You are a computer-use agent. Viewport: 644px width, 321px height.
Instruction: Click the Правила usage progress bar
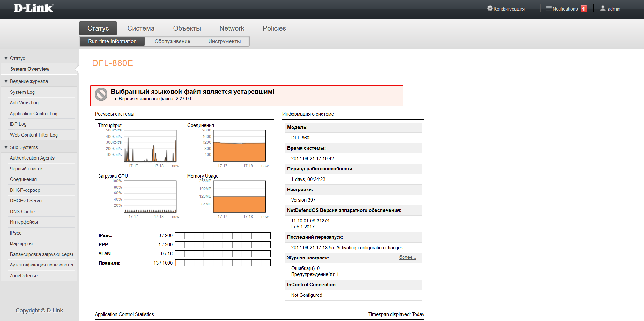point(223,263)
